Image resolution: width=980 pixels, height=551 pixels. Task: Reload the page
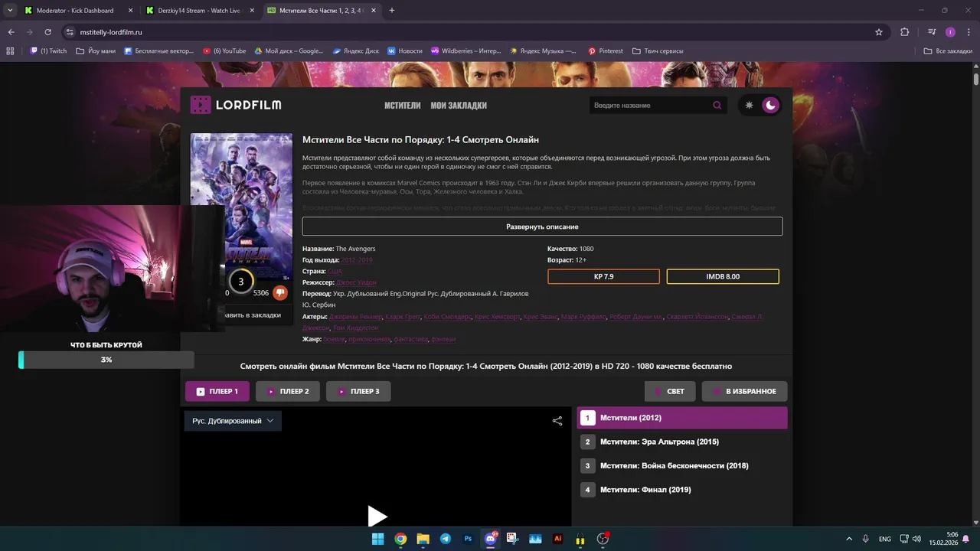click(x=47, y=32)
